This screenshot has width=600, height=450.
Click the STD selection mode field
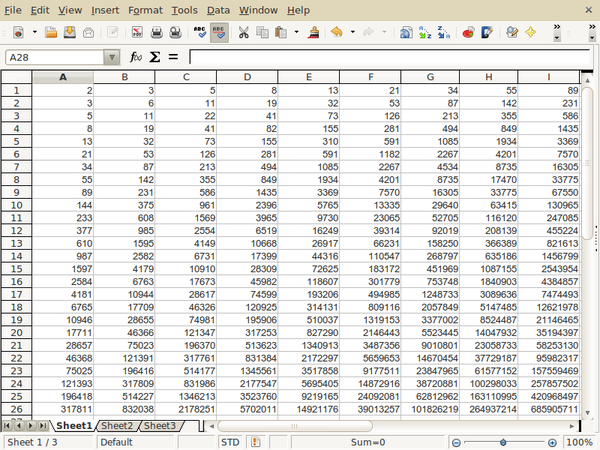231,442
